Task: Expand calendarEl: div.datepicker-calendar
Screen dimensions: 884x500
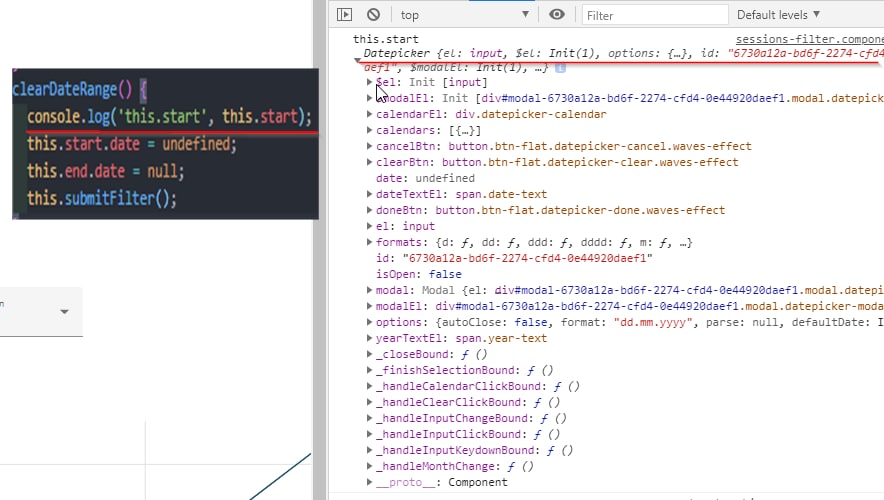Action: [x=369, y=114]
